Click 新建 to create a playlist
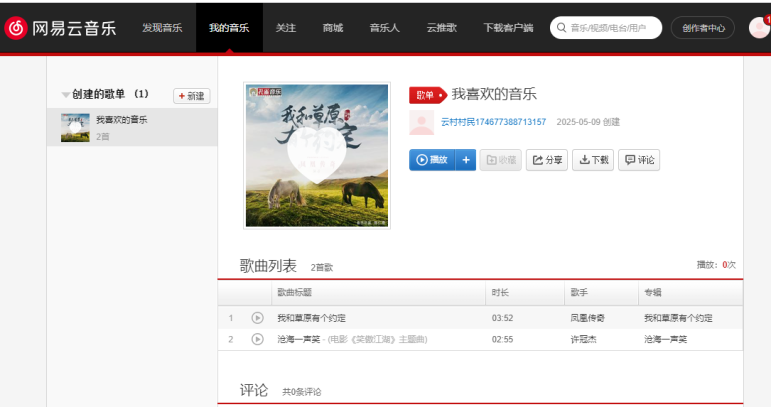771x407 pixels. tap(192, 96)
